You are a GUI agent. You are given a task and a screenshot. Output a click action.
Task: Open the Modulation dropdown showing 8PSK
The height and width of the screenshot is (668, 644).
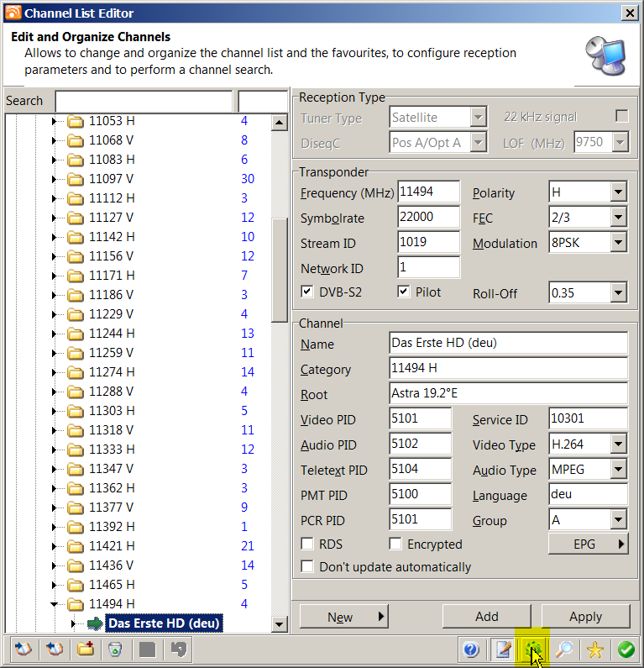618,243
